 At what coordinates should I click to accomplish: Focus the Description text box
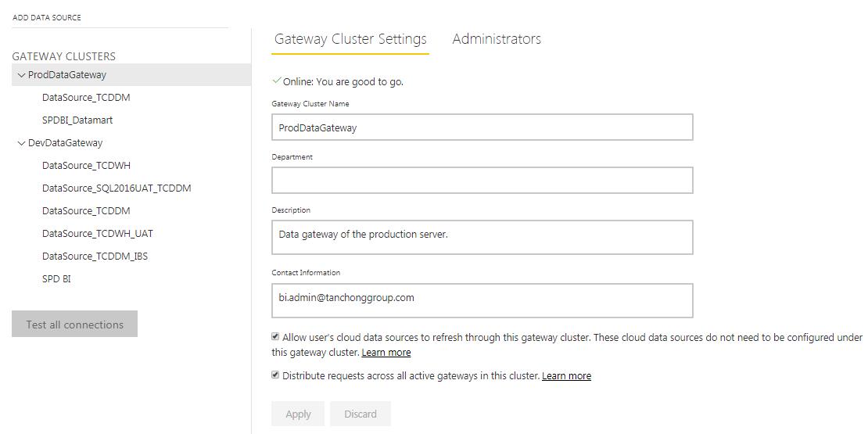[x=482, y=238]
